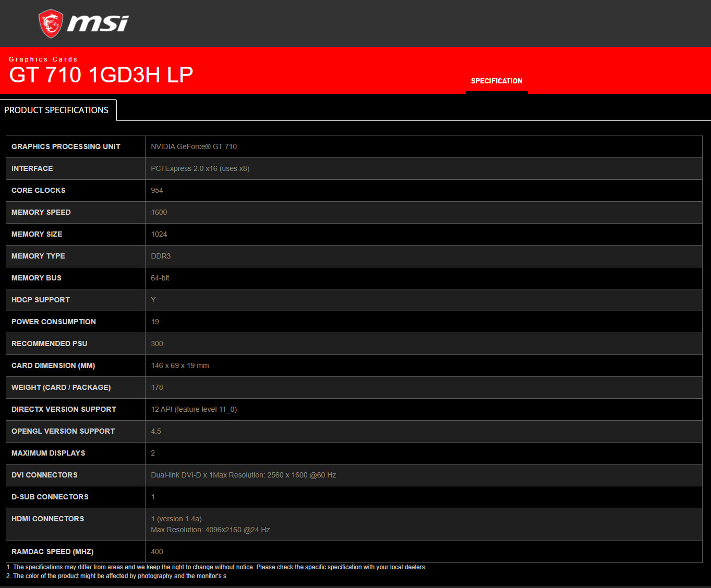Click the GT 710 1GD3H LP product title

pos(101,75)
